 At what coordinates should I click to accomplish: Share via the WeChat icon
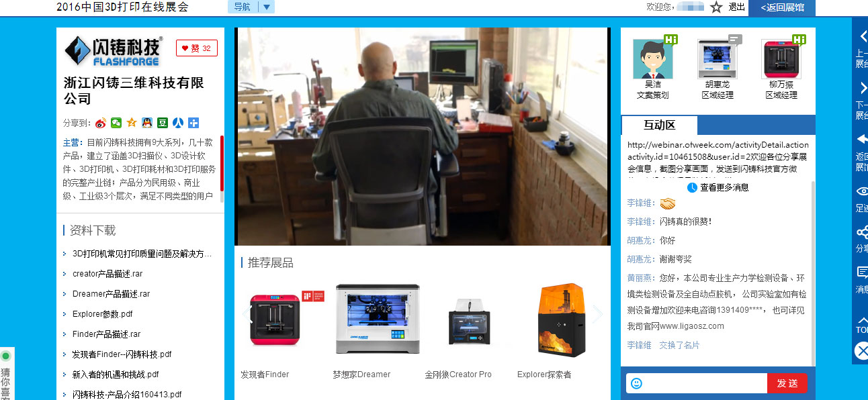(x=116, y=123)
